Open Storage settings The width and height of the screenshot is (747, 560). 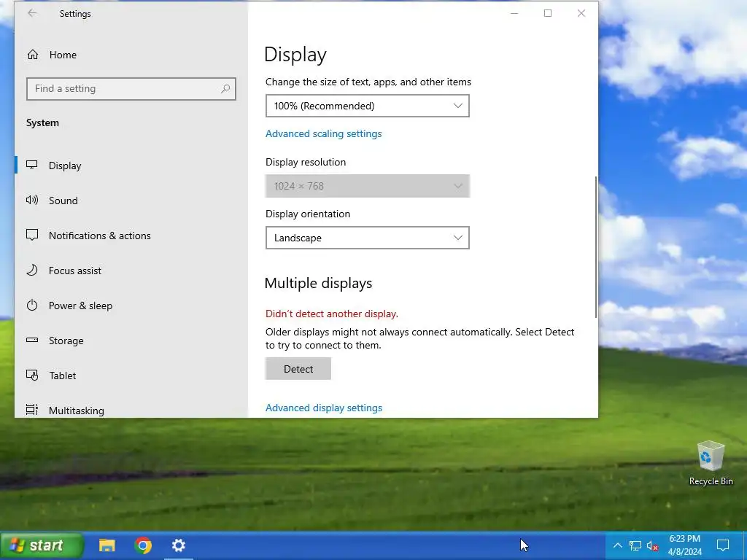131,341
